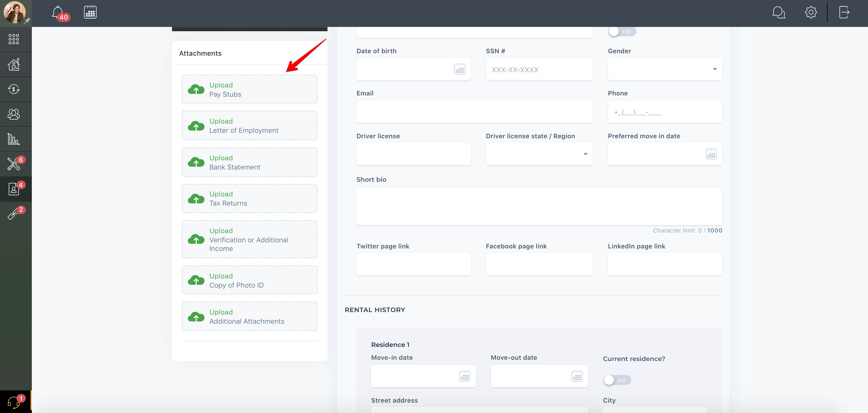Focus the LinkedIn page link field
This screenshot has width=868, height=413.
(665, 264)
